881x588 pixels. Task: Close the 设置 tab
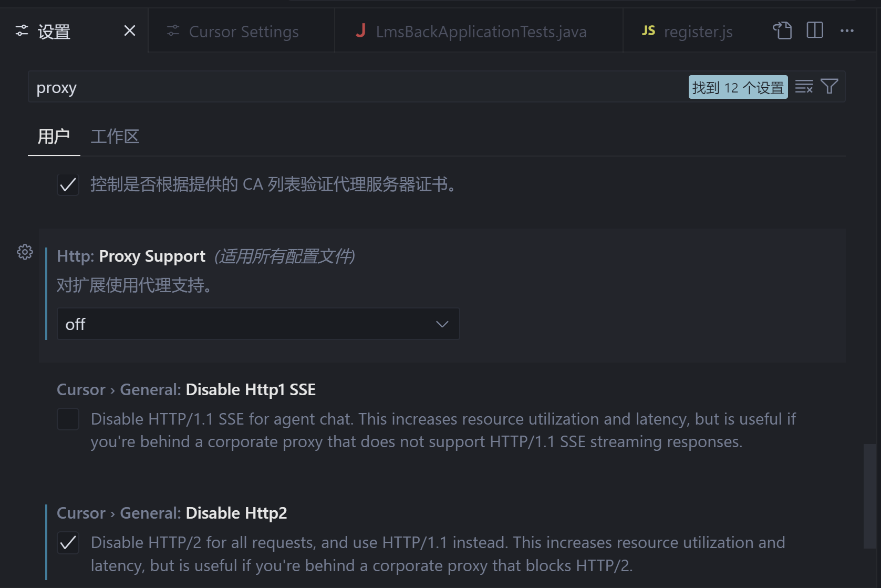(x=129, y=30)
